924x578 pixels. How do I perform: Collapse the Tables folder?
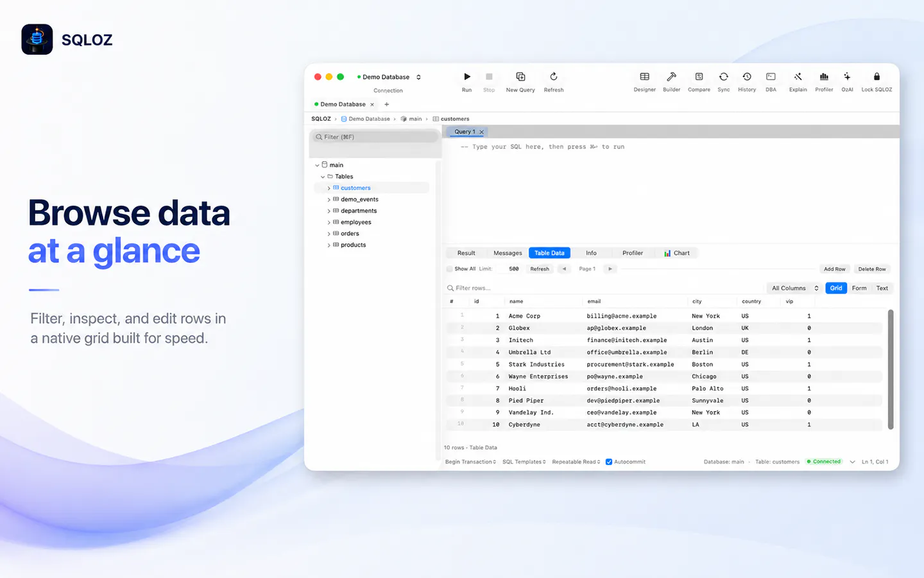[323, 177]
